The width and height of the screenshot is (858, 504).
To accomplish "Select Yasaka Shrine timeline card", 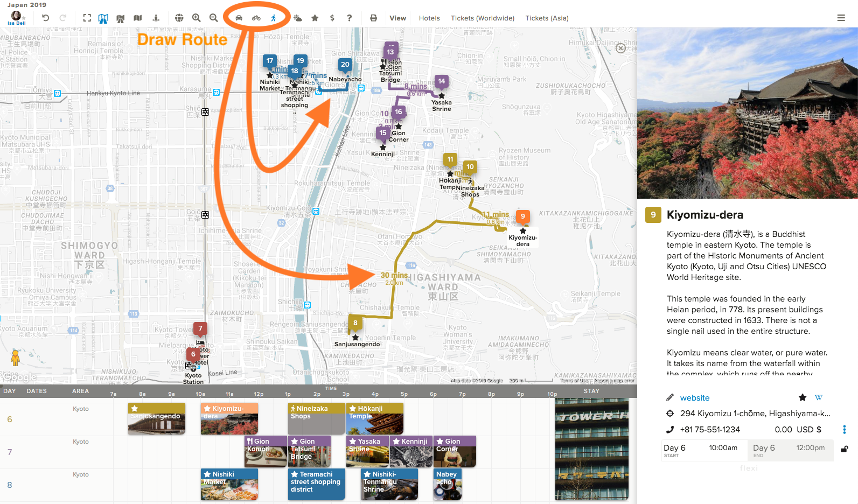I will pyautogui.click(x=367, y=452).
